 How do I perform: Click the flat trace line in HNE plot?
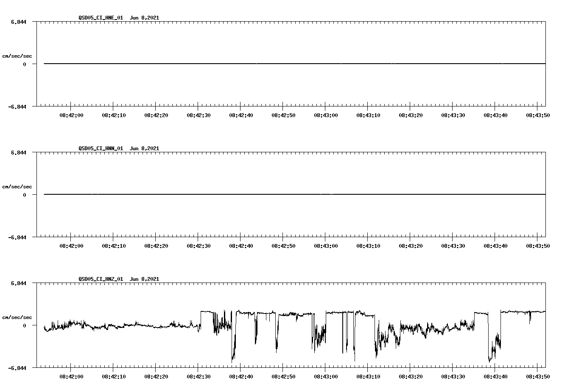coord(295,64)
